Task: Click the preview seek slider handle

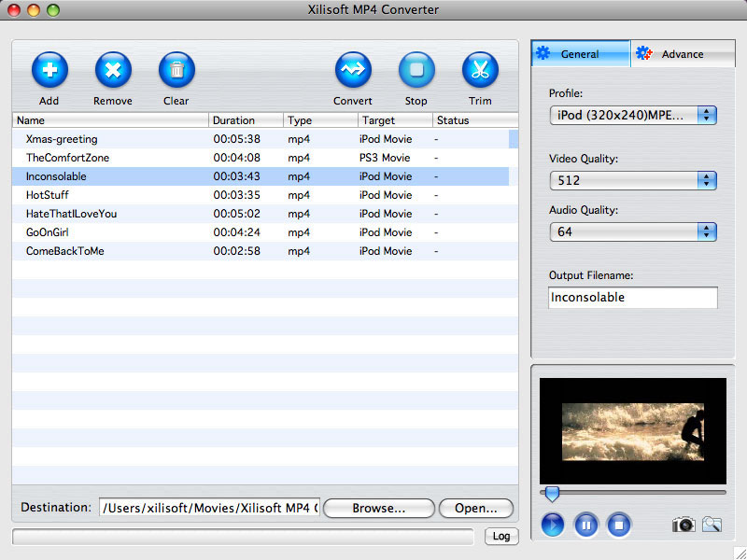Action: pyautogui.click(x=552, y=494)
